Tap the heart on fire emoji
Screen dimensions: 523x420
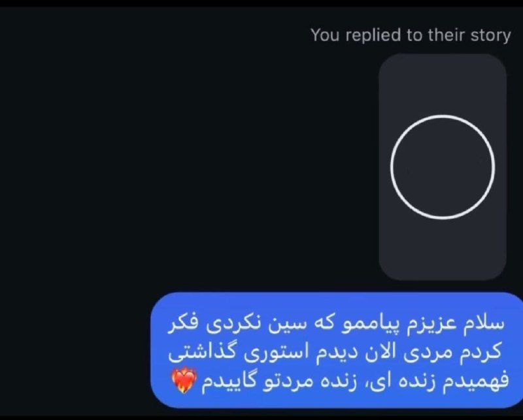coord(184,381)
